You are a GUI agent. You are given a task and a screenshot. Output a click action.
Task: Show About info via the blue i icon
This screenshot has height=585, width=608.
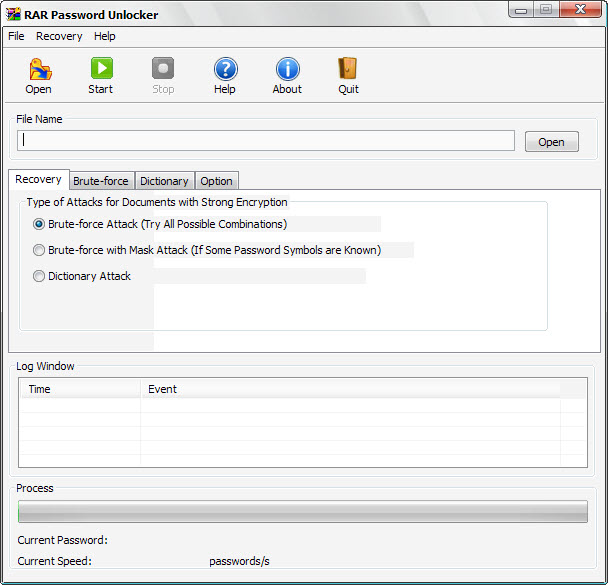(287, 76)
